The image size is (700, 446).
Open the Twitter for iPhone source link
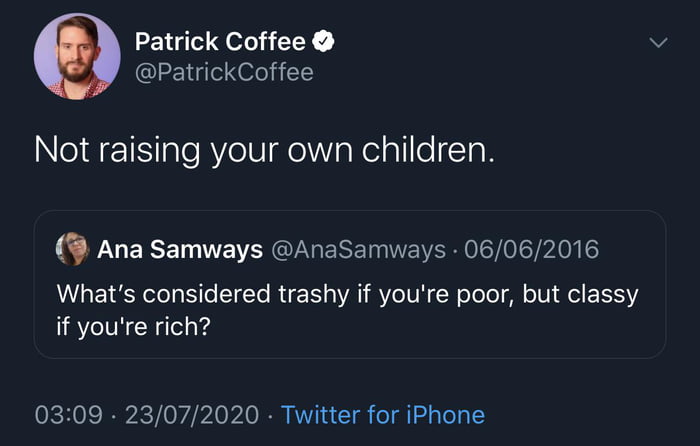[x=383, y=414]
